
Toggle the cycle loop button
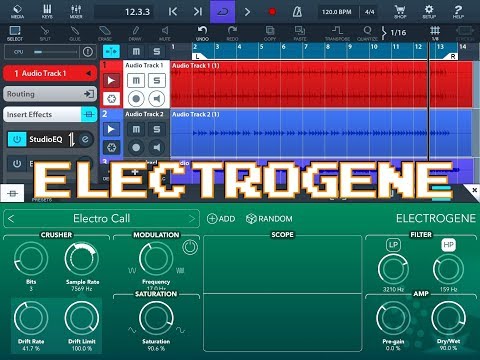[222, 12]
